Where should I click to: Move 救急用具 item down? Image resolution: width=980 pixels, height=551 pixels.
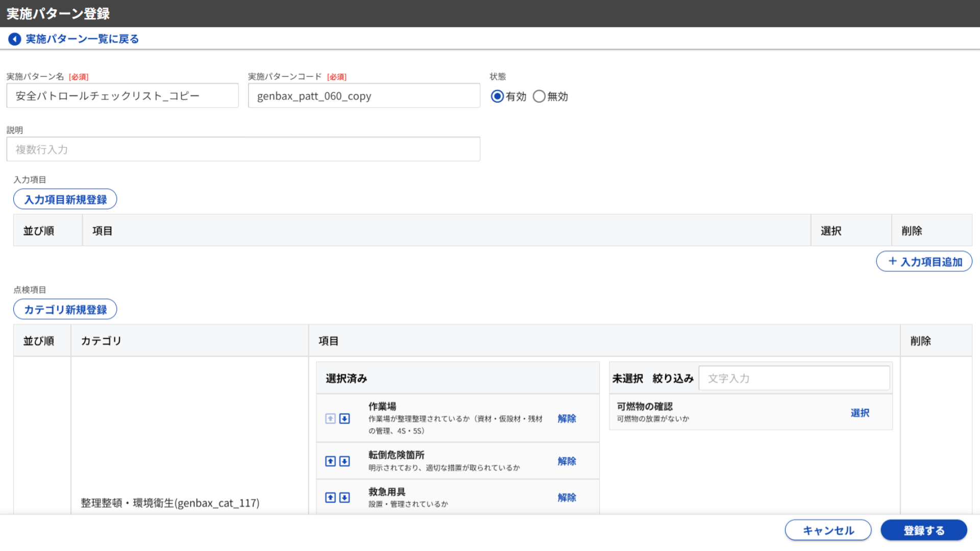(x=345, y=497)
